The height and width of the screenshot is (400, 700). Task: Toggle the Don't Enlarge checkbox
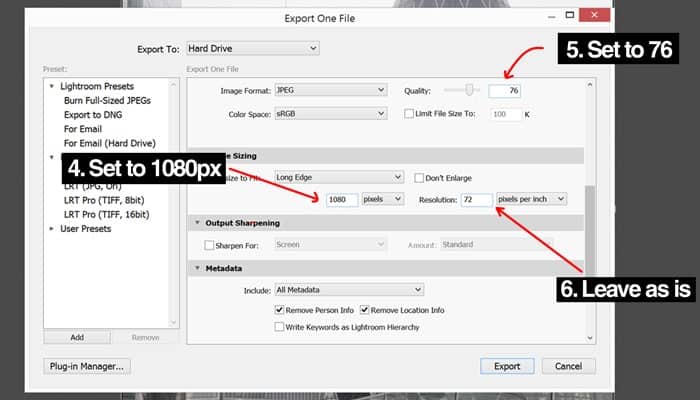[419, 178]
